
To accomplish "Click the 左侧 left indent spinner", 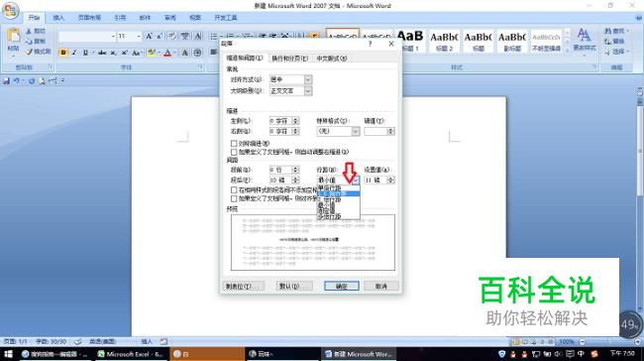I will point(295,121).
